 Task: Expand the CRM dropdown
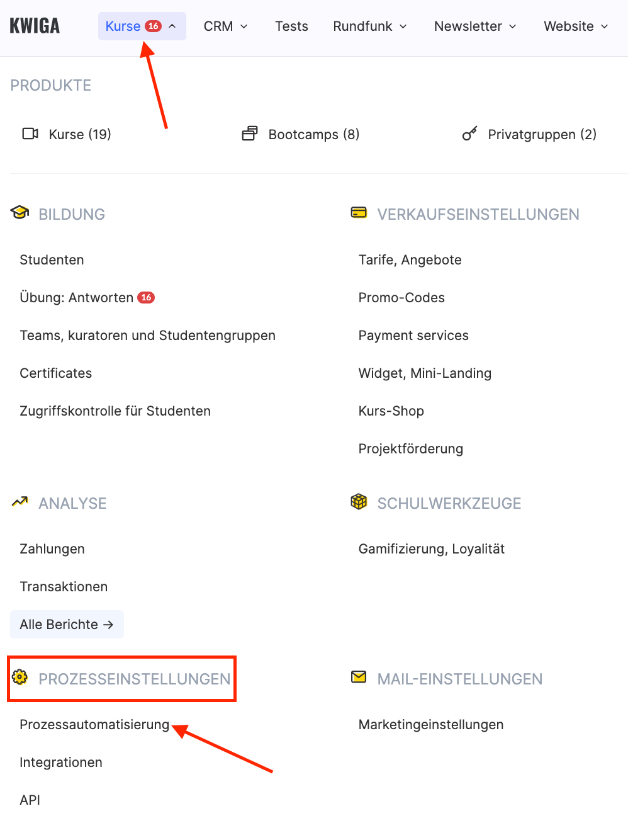[225, 26]
